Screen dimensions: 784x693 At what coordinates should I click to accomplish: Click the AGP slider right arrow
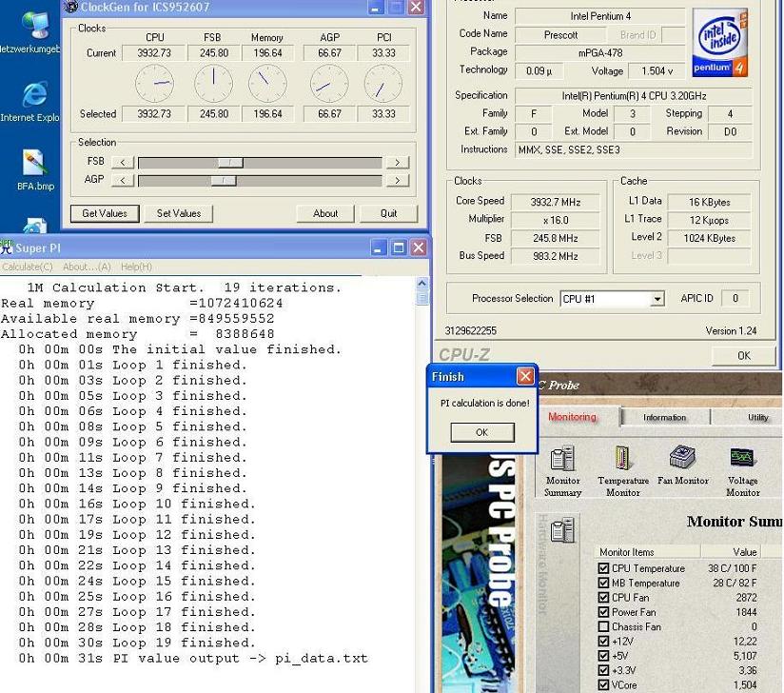point(398,180)
